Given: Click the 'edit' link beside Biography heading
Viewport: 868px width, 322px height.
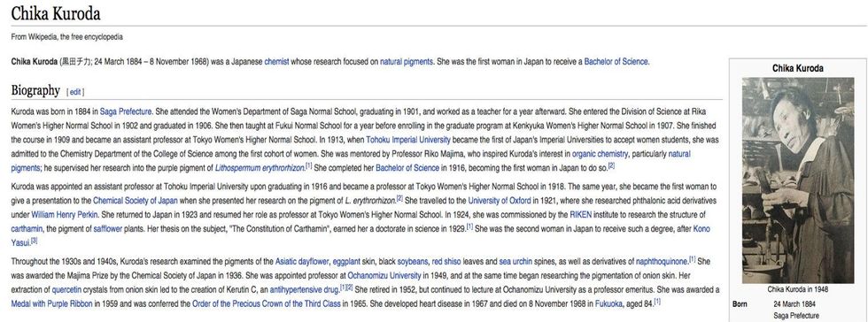Looking at the screenshot, I should click(75, 92).
